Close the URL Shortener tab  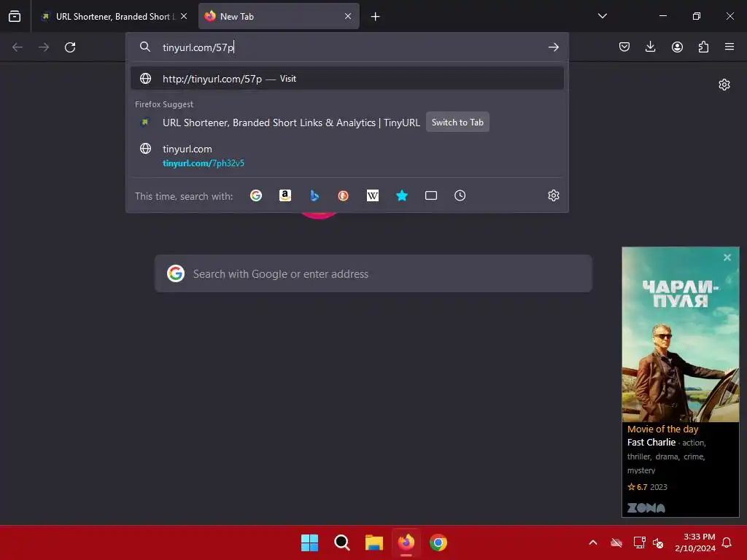[184, 16]
